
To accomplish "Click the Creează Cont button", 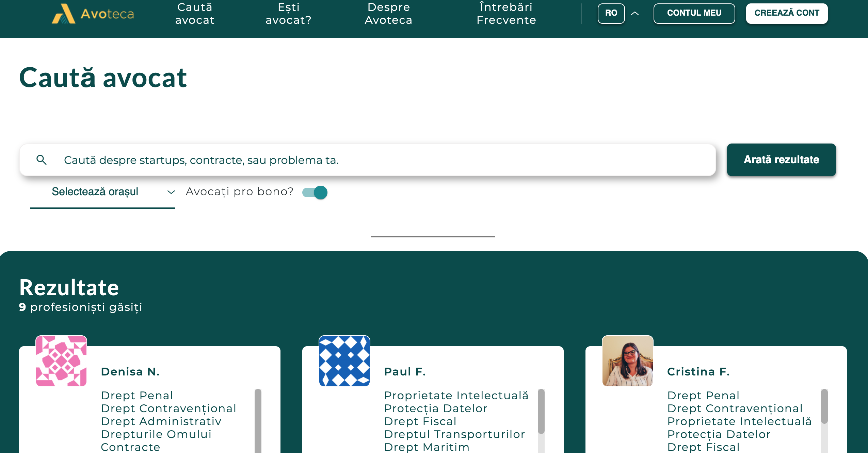I will (x=787, y=13).
